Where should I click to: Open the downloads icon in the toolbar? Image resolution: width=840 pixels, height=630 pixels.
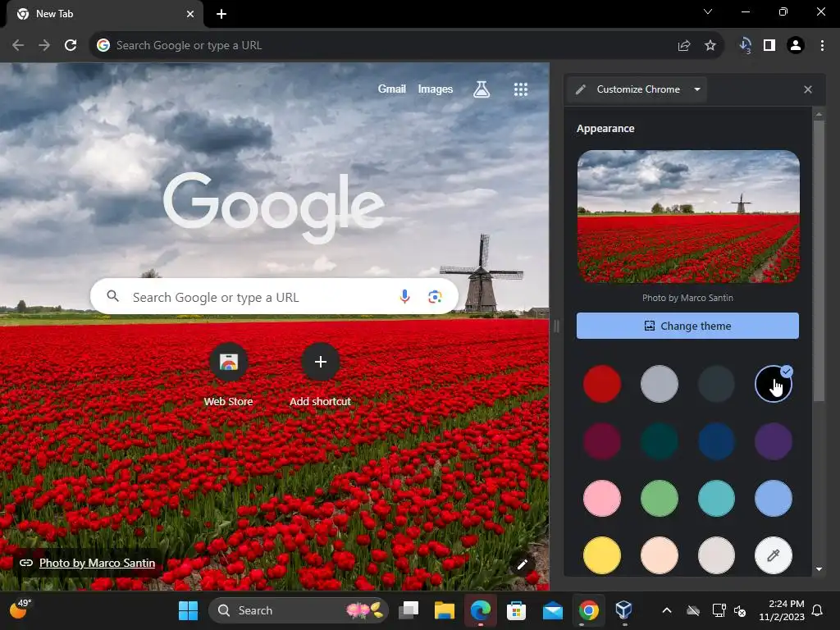[745, 46]
